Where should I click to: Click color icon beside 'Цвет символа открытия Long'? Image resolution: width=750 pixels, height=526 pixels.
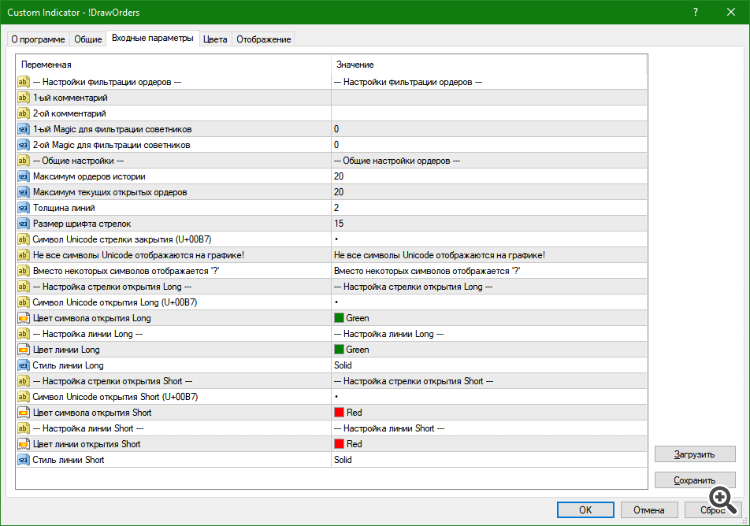[x=23, y=318]
